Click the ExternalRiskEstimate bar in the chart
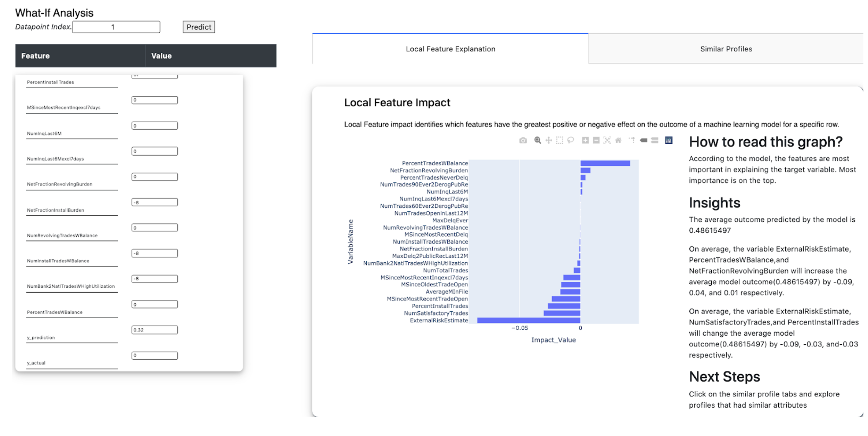 click(529, 321)
